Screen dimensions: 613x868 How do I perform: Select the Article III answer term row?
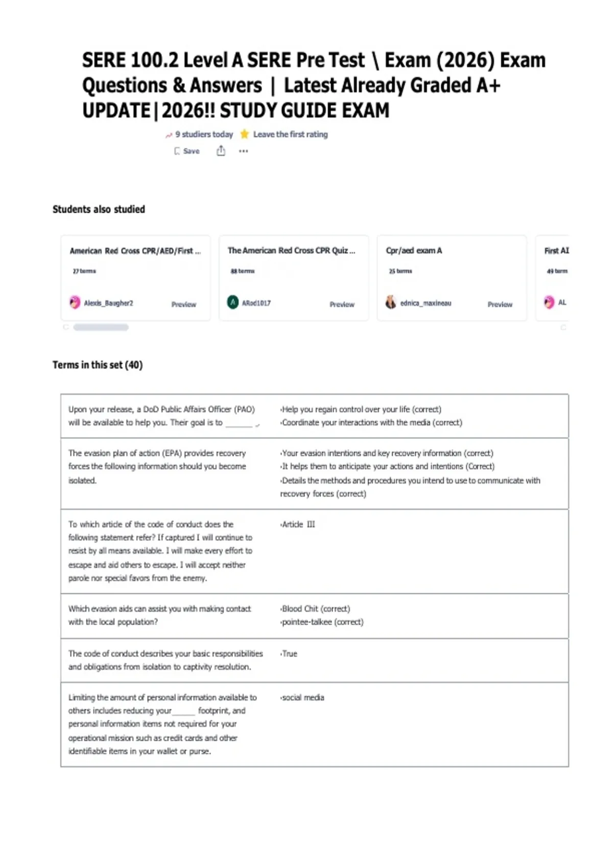pos(315,551)
